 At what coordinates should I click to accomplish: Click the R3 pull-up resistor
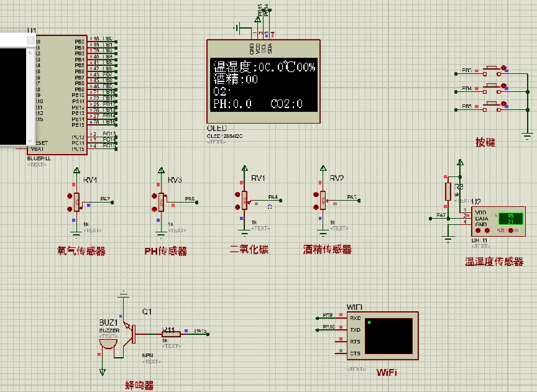pos(447,191)
